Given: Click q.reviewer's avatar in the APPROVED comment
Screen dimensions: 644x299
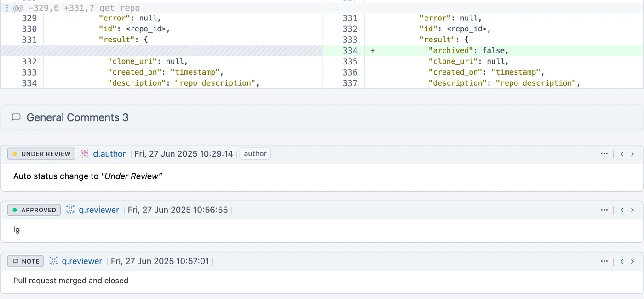Looking at the screenshot, I should pyautogui.click(x=70, y=210).
